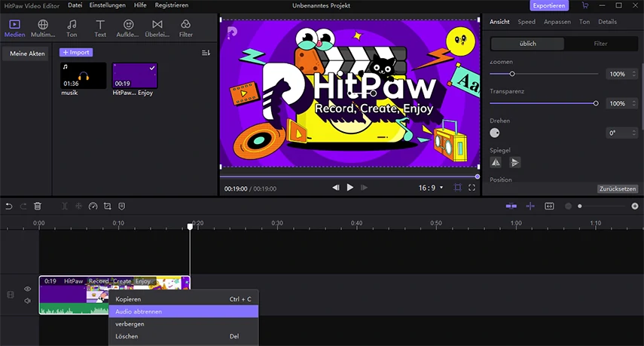This screenshot has width=644, height=346.
Task: Open the Ton audio library
Action: coord(72,29)
